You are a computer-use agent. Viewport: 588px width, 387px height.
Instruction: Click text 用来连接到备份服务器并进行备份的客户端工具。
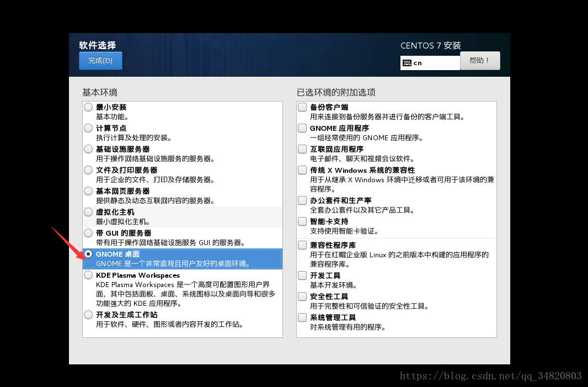pos(387,116)
